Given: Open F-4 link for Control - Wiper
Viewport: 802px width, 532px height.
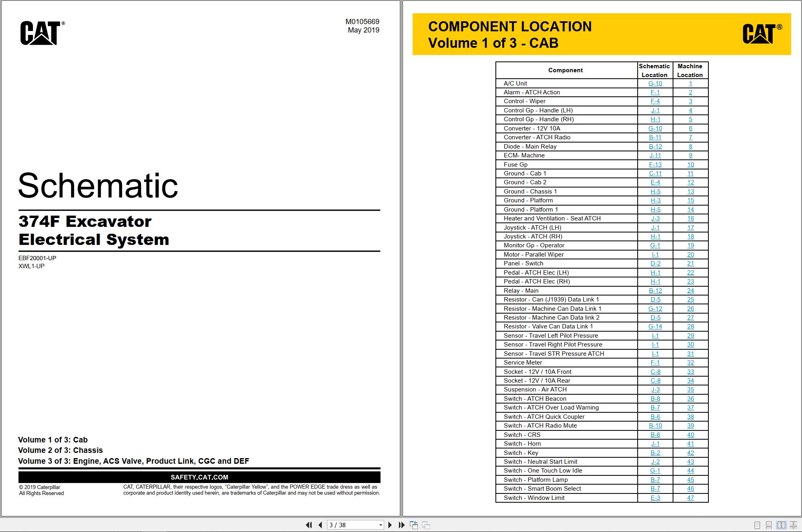Looking at the screenshot, I should (655, 101).
